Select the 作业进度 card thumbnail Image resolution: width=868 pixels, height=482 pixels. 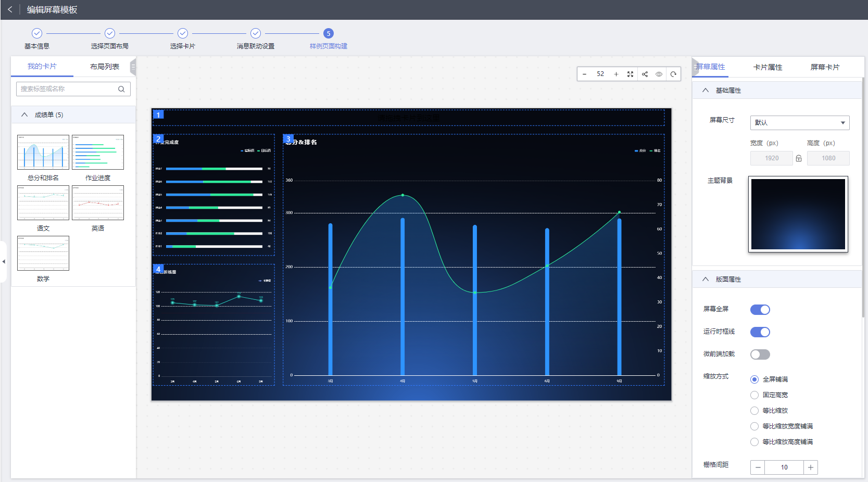(x=98, y=153)
